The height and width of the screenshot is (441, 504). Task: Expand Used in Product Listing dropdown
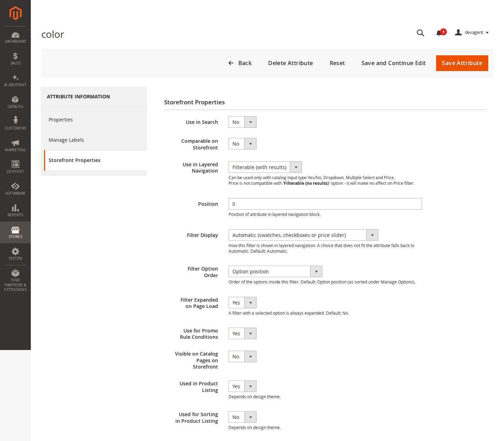(243, 386)
